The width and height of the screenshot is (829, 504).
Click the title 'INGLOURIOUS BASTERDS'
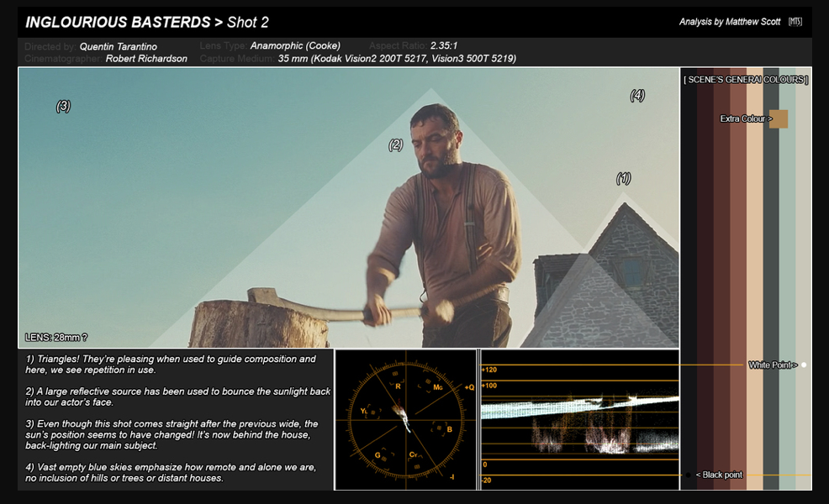118,22
